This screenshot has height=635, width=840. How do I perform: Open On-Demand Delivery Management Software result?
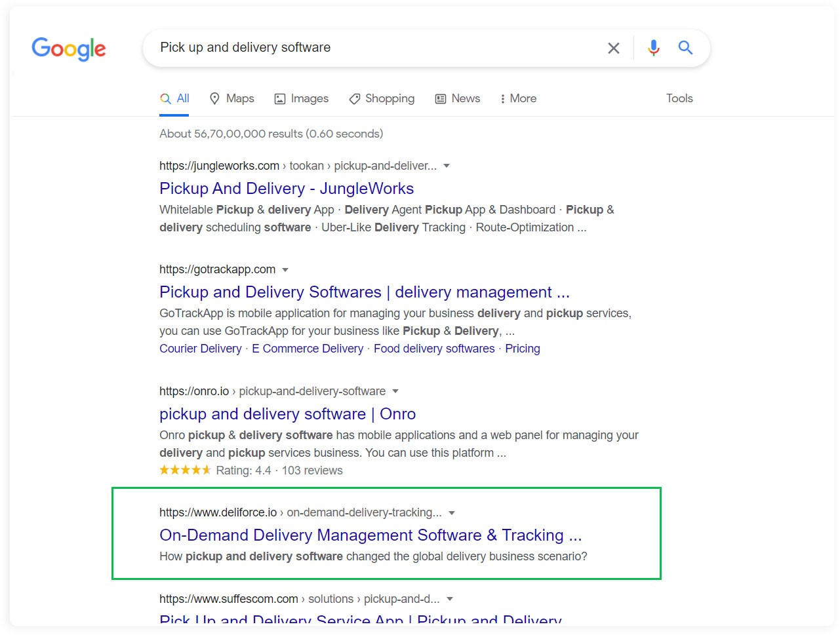click(x=370, y=535)
